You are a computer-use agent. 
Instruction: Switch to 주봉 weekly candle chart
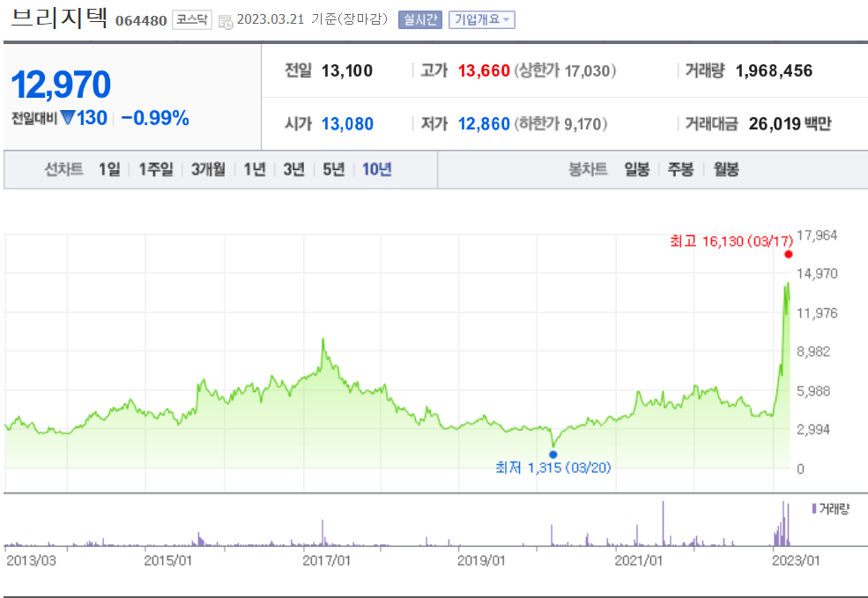click(680, 169)
